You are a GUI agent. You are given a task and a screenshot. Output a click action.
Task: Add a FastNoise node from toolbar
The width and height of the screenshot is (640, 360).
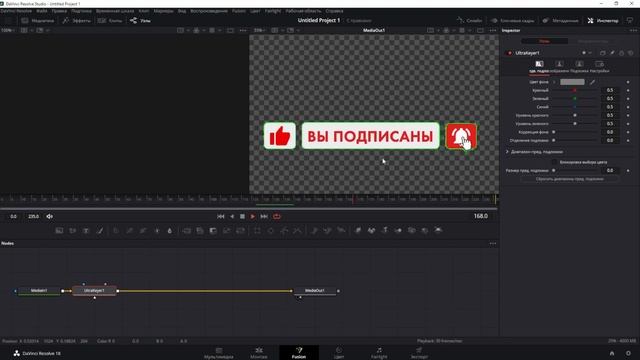(x=73, y=231)
